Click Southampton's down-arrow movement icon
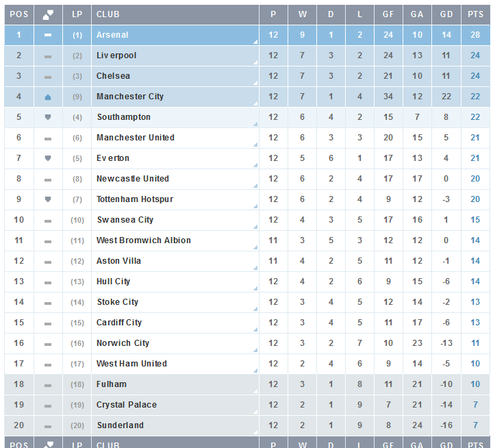 tap(48, 117)
